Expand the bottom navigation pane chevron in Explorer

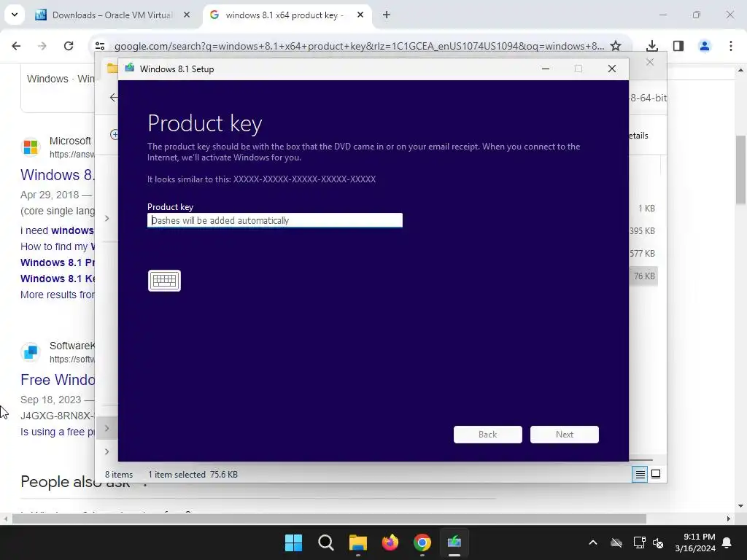(107, 451)
